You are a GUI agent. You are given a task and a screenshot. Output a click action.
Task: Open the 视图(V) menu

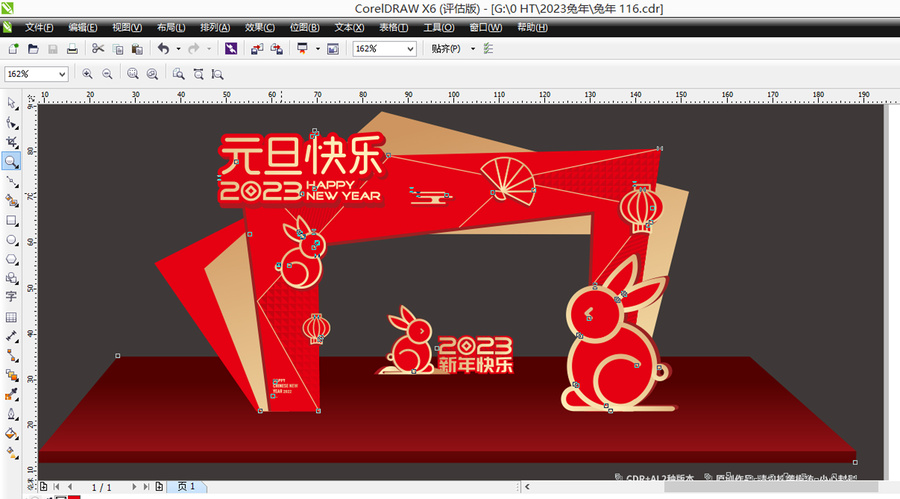[x=127, y=28]
